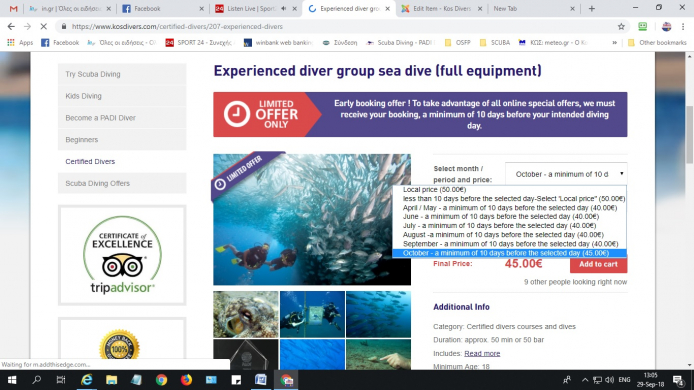
Task: Launch Internet Explorer from the taskbar
Action: [87, 380]
